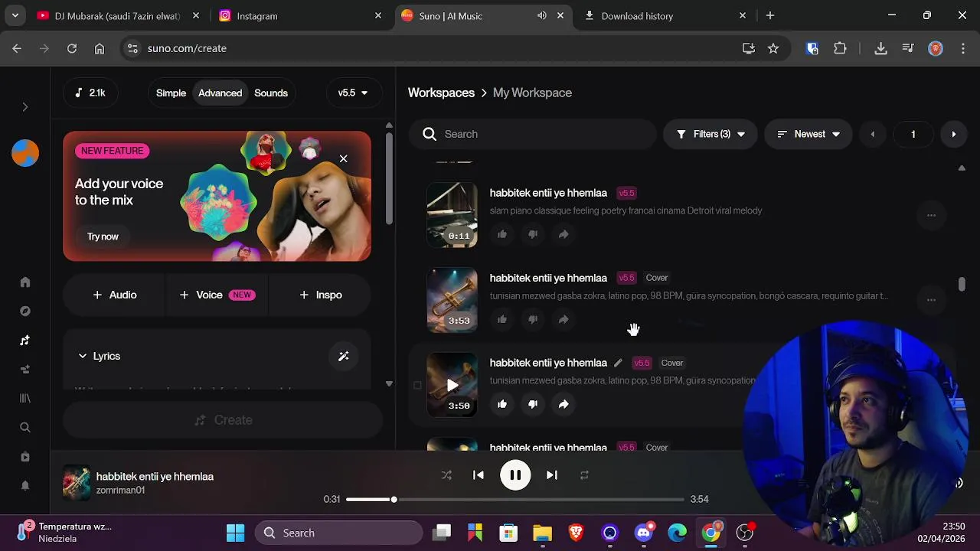Open File Explorer from taskbar

[542, 533]
